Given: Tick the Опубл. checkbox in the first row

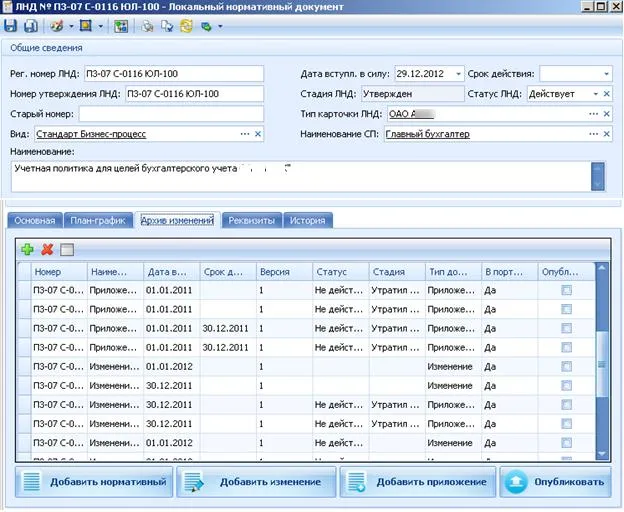Looking at the screenshot, I should pos(566,290).
